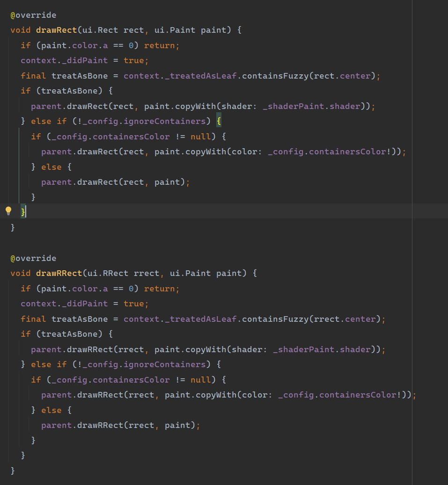The image size is (448, 485).
Task: Click the line parent.drawRRect(rrect, paint);
Action: 121,425
